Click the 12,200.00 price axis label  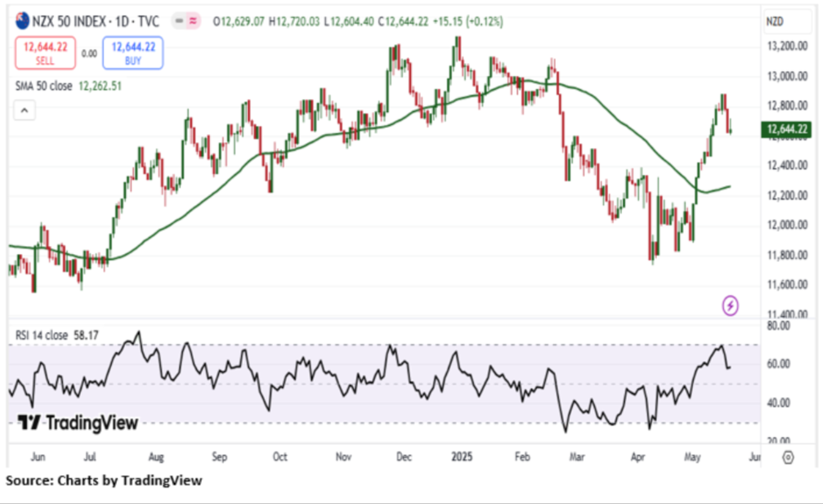[787, 195]
